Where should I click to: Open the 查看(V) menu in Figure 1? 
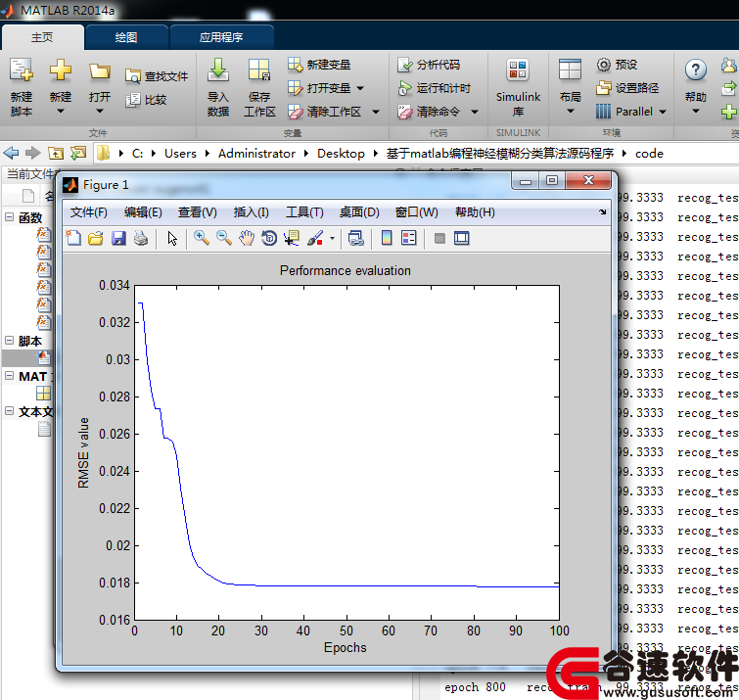[x=197, y=212]
